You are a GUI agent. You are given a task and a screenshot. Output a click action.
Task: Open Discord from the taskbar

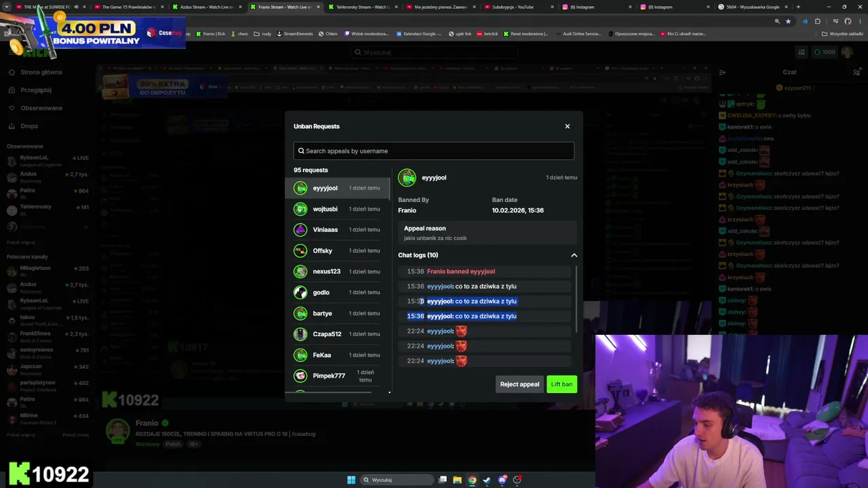pos(502,480)
